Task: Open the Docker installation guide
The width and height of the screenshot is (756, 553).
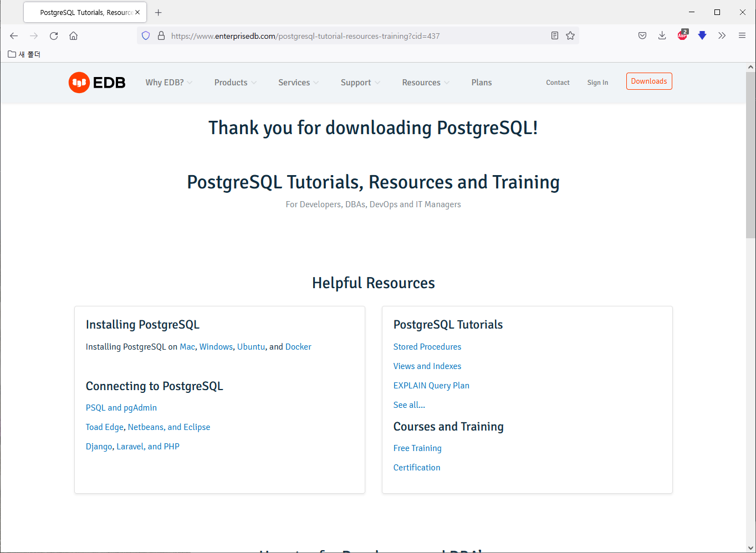Action: (x=298, y=347)
